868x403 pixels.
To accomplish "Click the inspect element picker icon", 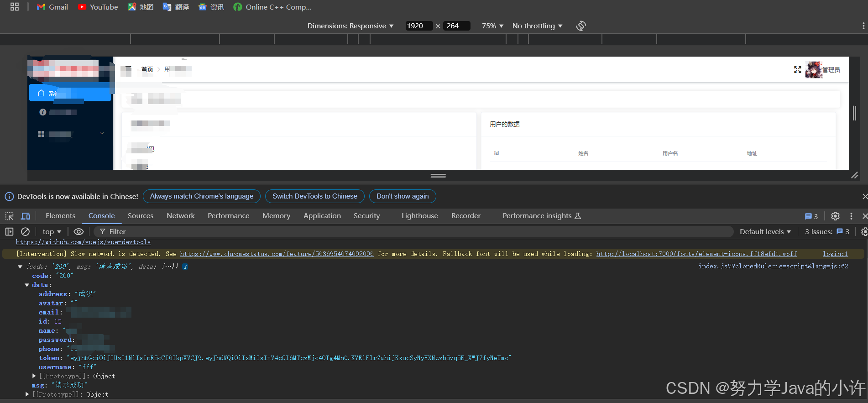I will coord(9,216).
